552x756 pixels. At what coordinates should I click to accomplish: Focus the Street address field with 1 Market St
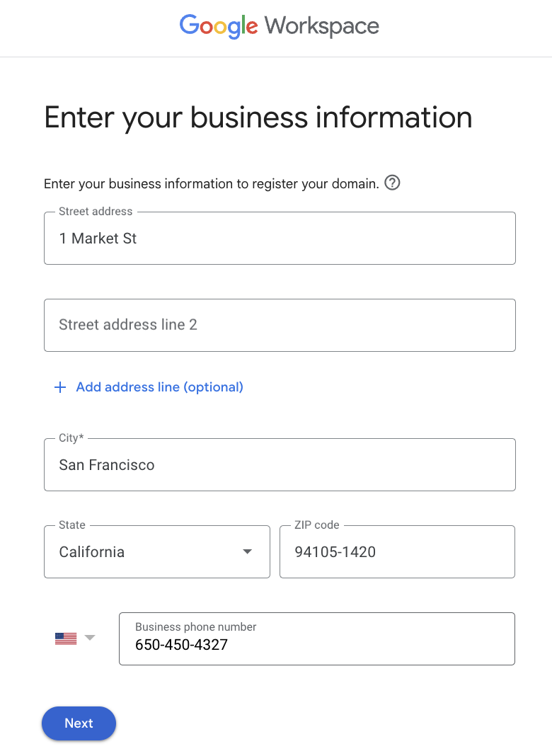click(280, 239)
